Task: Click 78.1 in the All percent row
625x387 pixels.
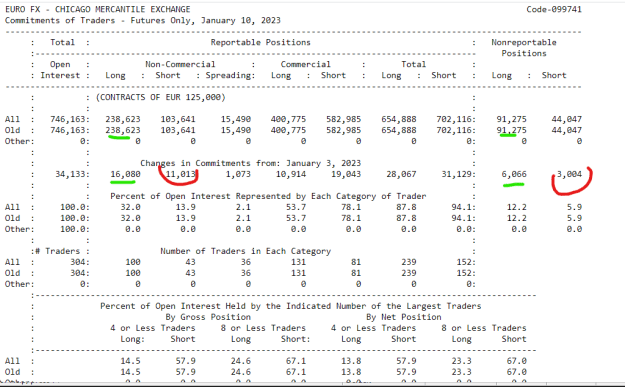Action: coord(351,207)
